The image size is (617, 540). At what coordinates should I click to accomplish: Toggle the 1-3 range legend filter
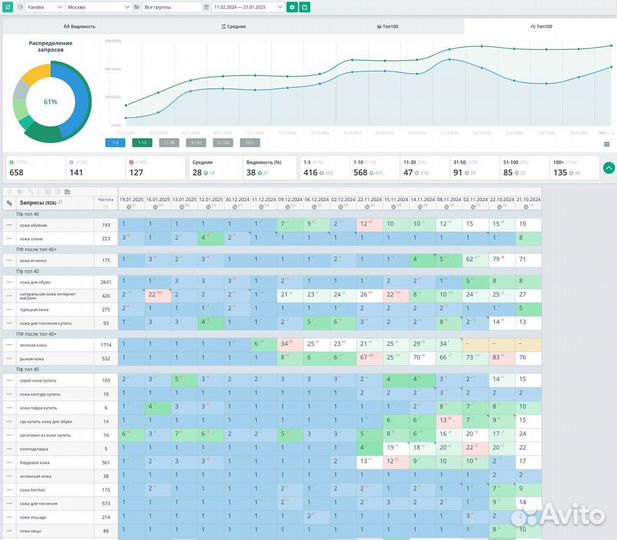click(115, 142)
